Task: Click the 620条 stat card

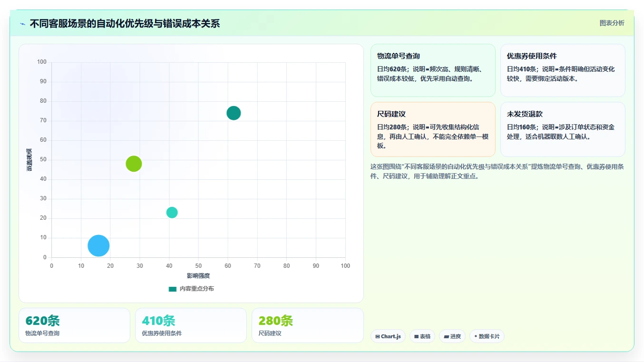Action: (x=74, y=325)
